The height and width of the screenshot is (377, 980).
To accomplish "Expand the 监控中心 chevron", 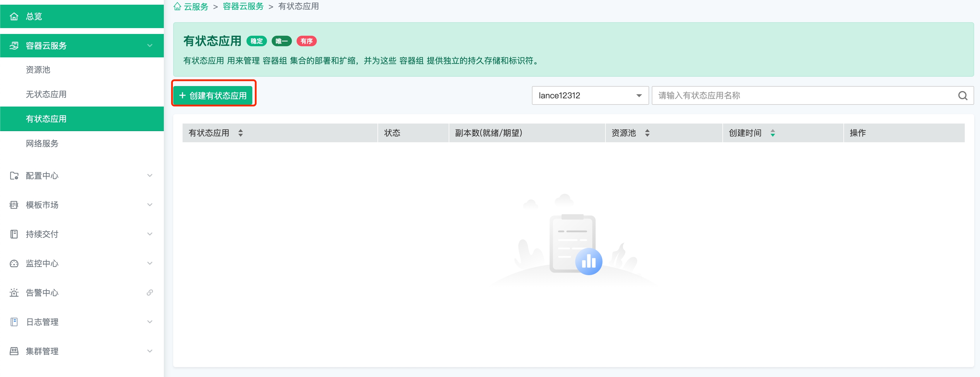I will coord(150,263).
